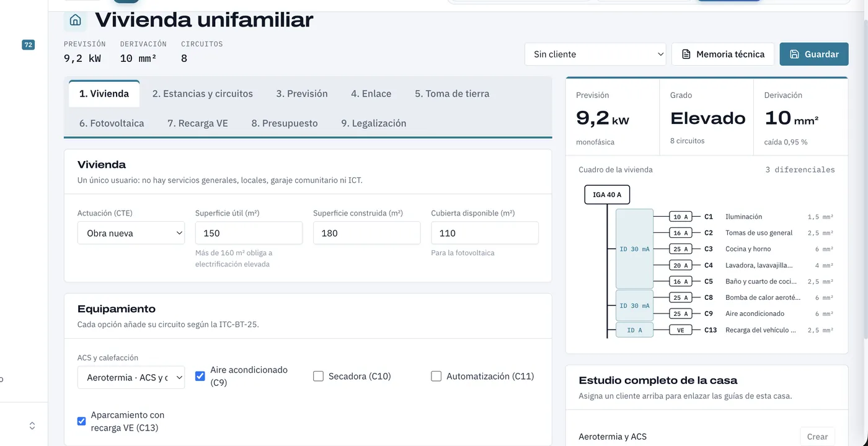This screenshot has width=868, height=446.
Task: Click the Estudio completo de la casa heading
Action: tap(658, 380)
